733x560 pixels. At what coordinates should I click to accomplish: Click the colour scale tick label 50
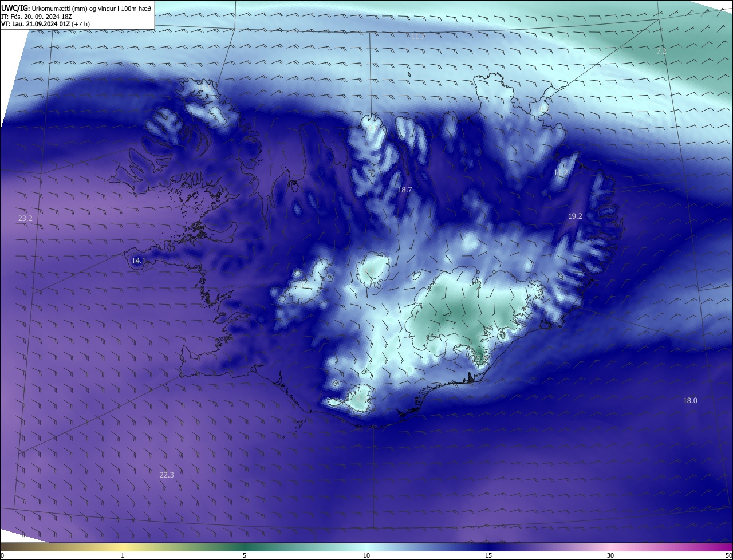tap(728, 555)
